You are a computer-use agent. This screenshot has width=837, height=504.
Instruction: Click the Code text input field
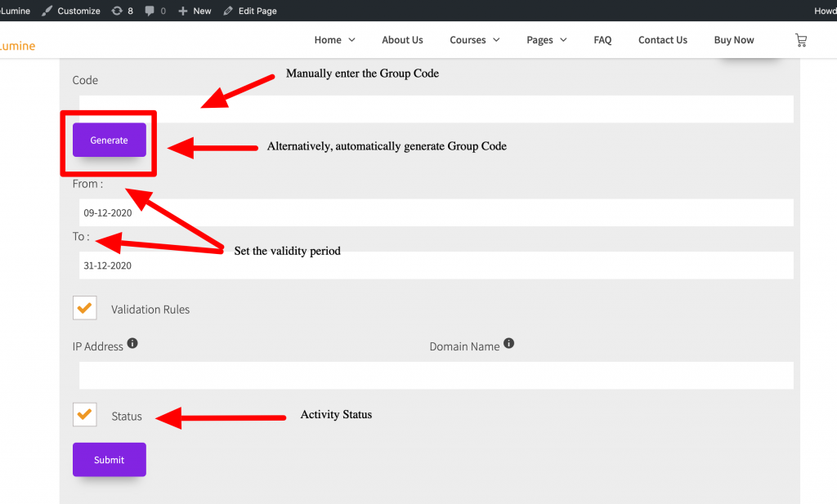pos(436,109)
